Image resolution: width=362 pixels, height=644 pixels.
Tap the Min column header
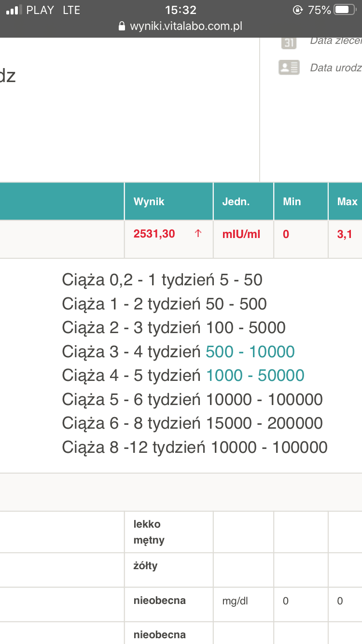[292, 201]
